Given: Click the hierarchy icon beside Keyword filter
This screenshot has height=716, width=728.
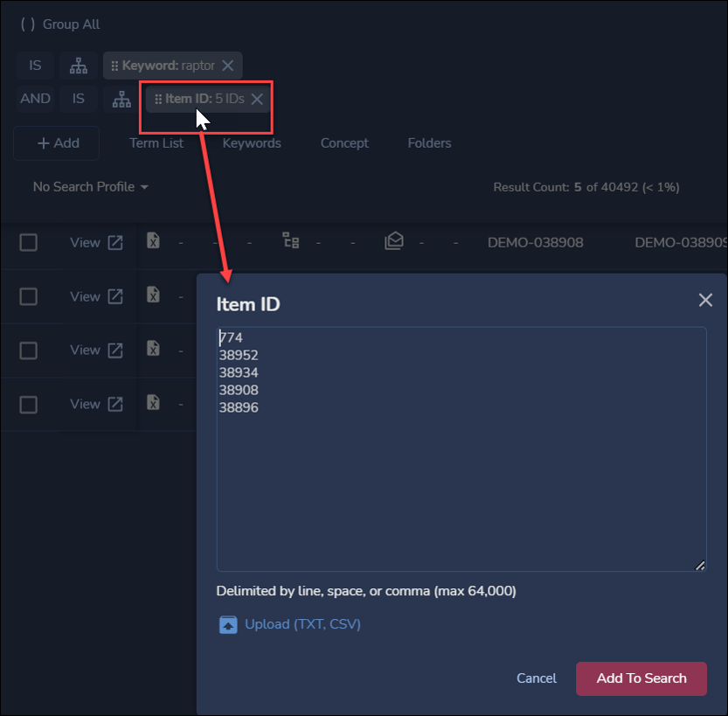Looking at the screenshot, I should coord(79,66).
